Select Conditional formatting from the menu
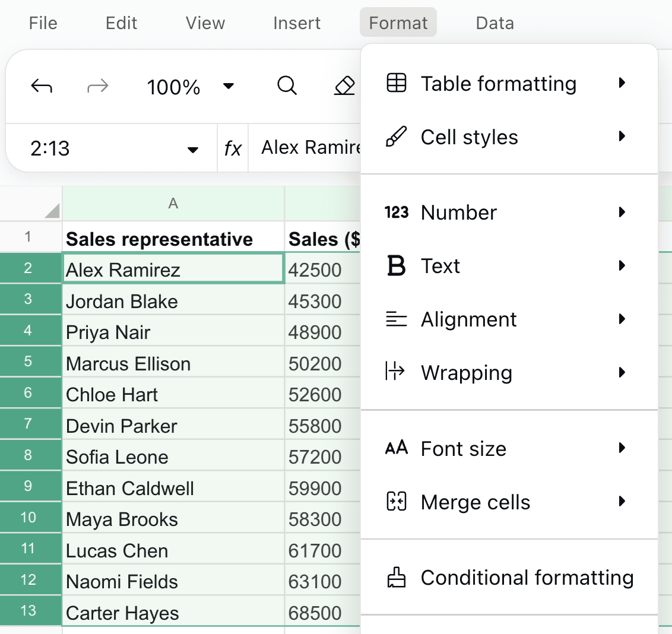Screen dimensions: 672x634 pyautogui.click(x=527, y=577)
